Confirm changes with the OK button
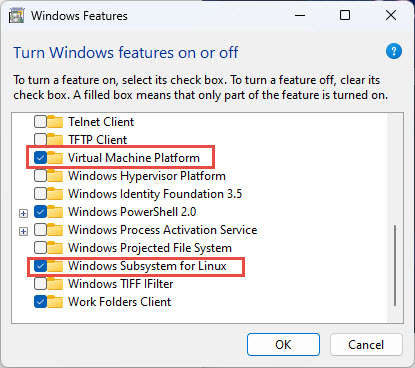Screen dimensions: 415x368 click(x=283, y=344)
